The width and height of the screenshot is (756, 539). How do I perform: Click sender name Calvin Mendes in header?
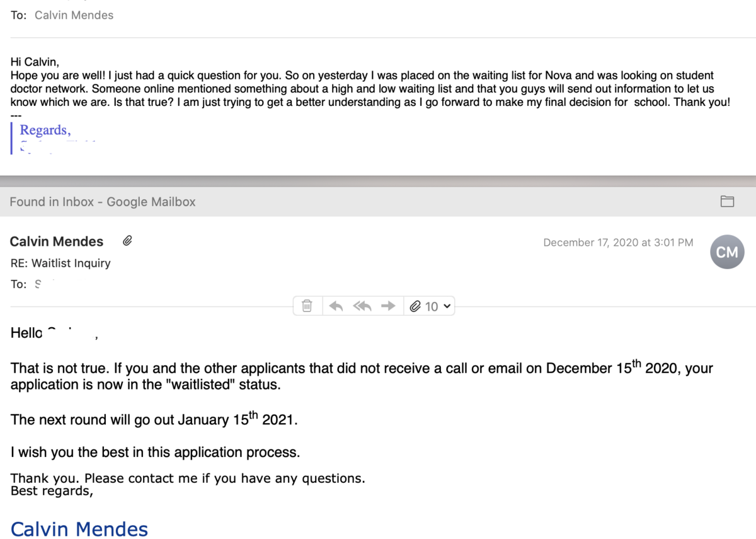(57, 241)
